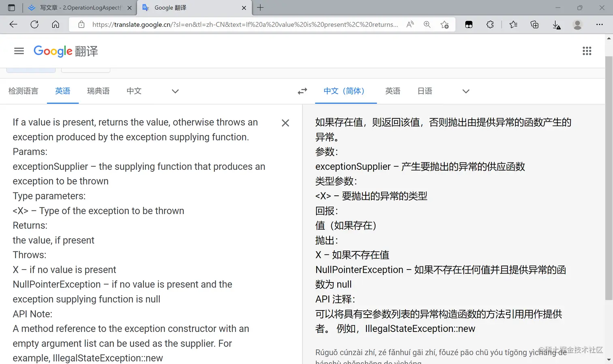Open the Google apps grid
Screen dimensions: 613x364
click(587, 51)
